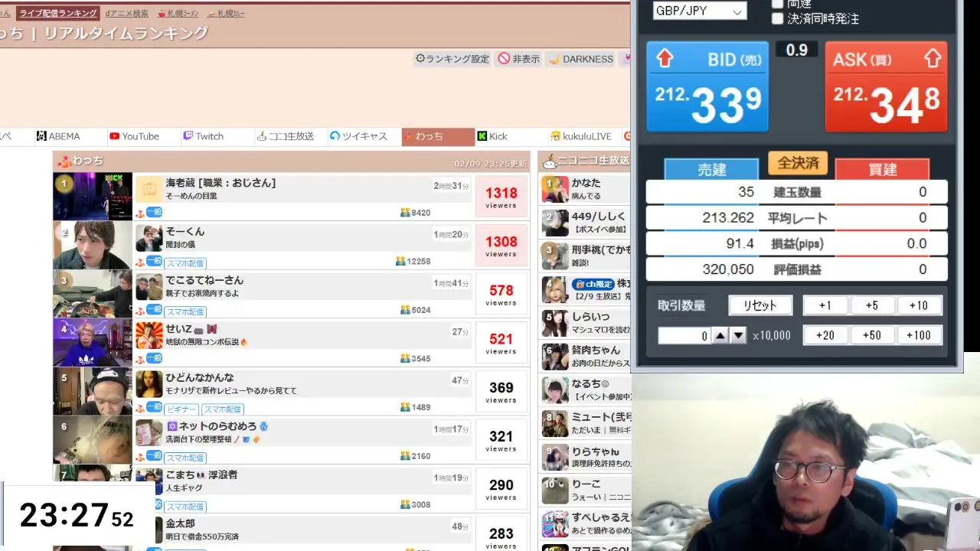
Task: Add +100 to trade quantity
Action: [x=919, y=335]
